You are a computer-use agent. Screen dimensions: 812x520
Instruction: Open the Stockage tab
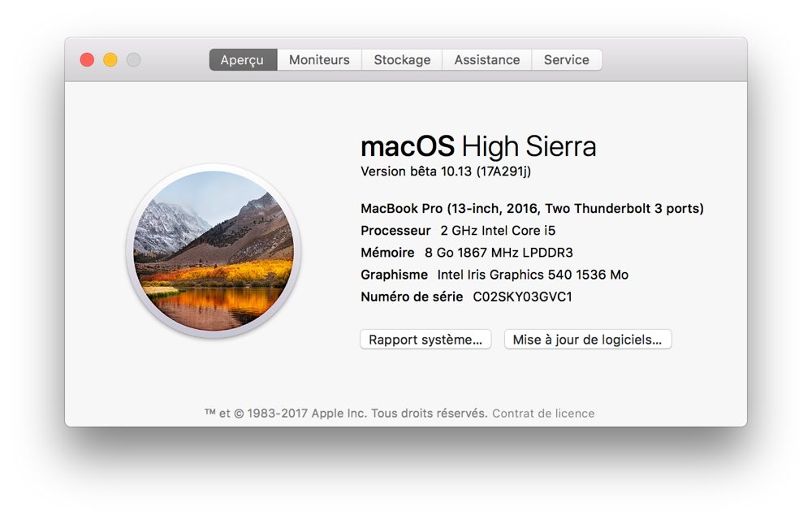pyautogui.click(x=402, y=60)
